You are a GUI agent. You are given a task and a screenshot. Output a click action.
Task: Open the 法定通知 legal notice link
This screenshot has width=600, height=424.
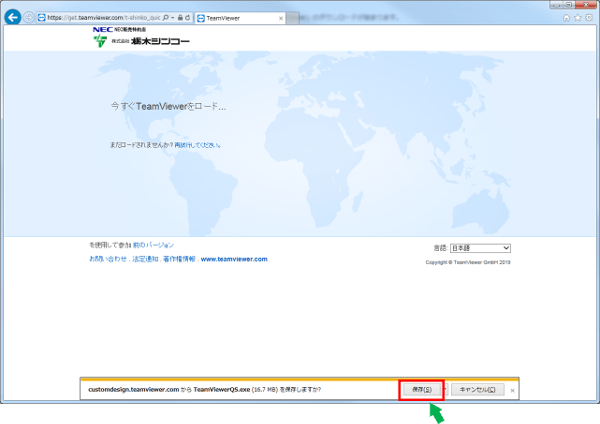(145, 259)
